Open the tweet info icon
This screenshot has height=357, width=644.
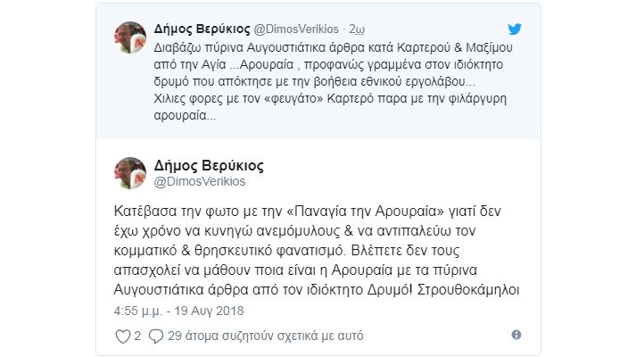[517, 336]
